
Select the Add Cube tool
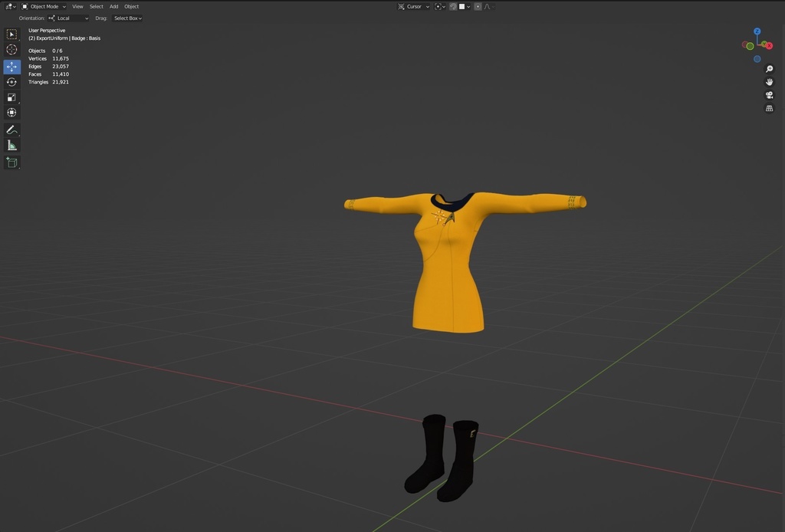[12, 162]
